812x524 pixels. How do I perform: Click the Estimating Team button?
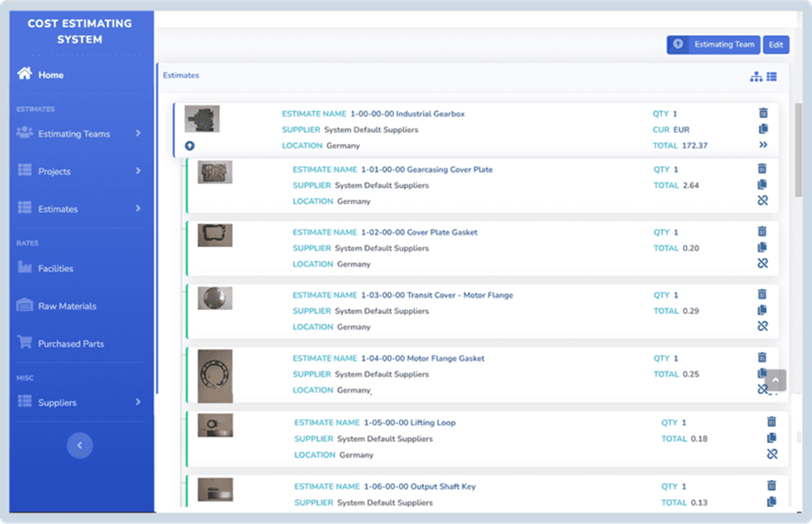click(x=713, y=45)
